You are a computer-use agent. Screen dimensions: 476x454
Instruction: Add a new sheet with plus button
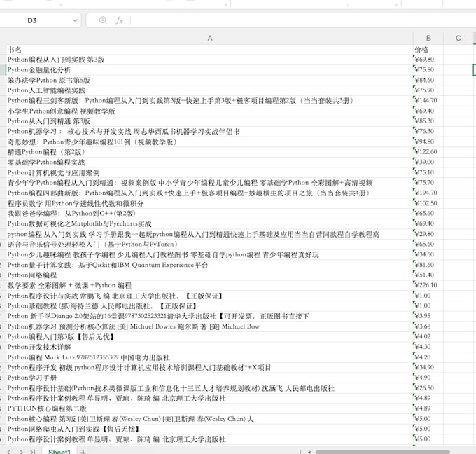[83, 452]
